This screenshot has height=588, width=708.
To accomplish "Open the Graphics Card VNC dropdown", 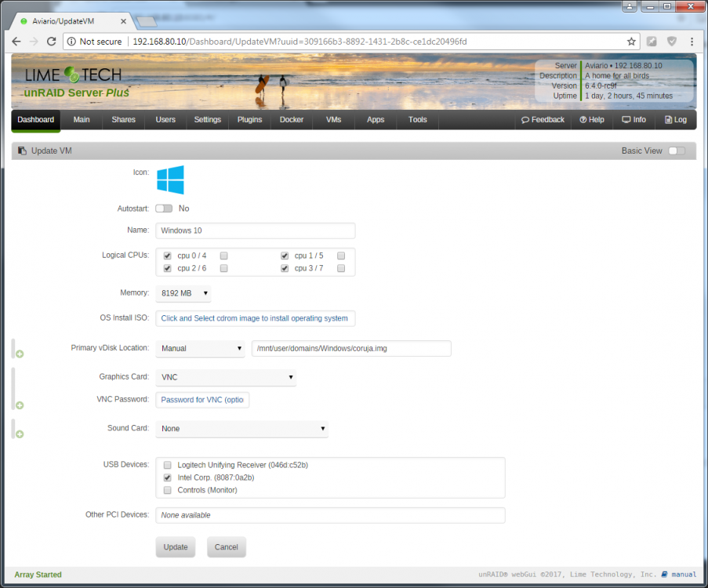I will [226, 377].
